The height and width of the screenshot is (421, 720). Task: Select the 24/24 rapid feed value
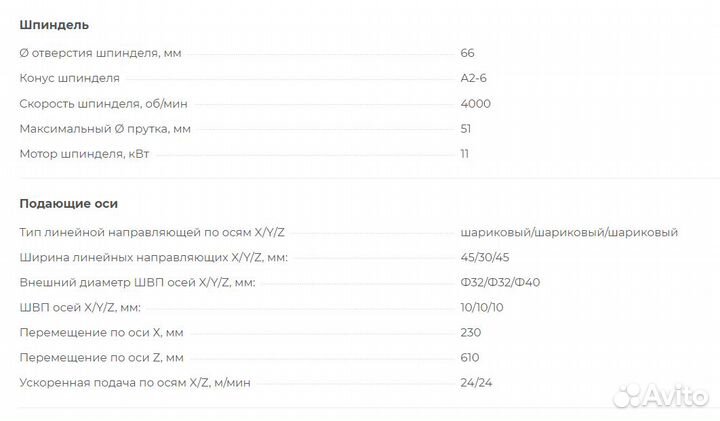tap(475, 382)
